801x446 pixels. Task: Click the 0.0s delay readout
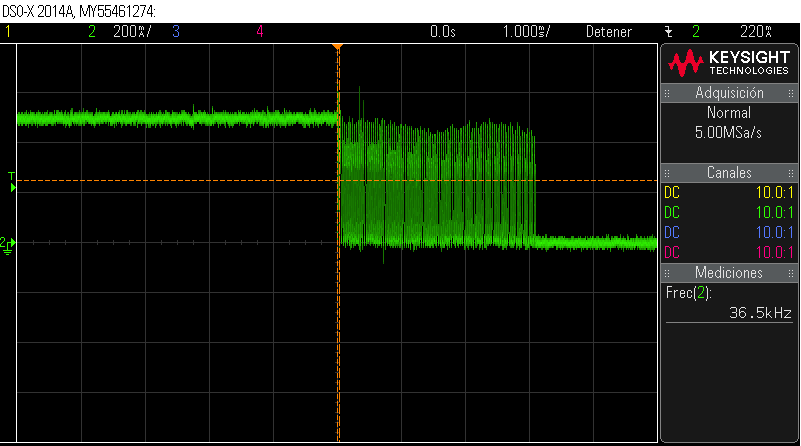coord(442,32)
